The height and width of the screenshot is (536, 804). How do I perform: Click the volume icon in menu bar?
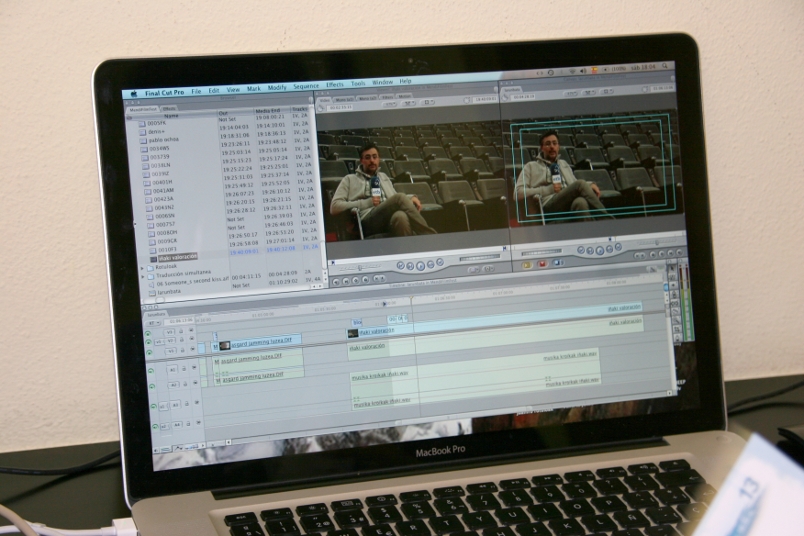[583, 71]
